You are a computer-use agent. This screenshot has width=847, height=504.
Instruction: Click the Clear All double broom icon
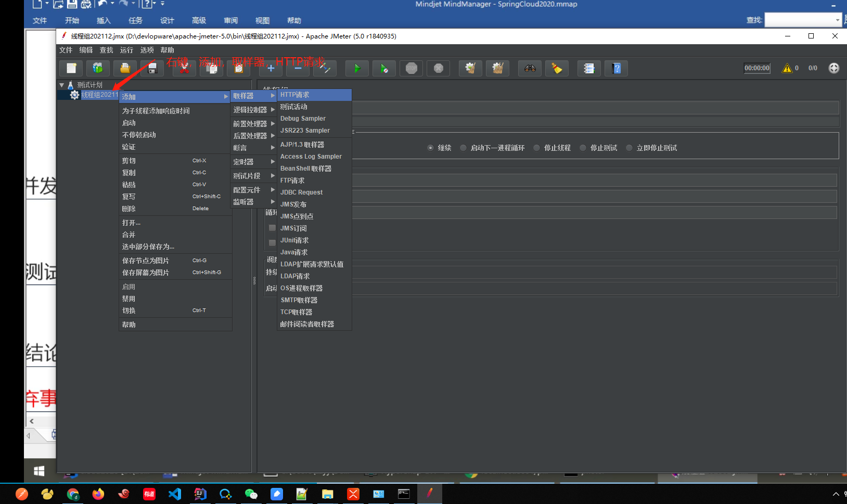click(x=497, y=68)
